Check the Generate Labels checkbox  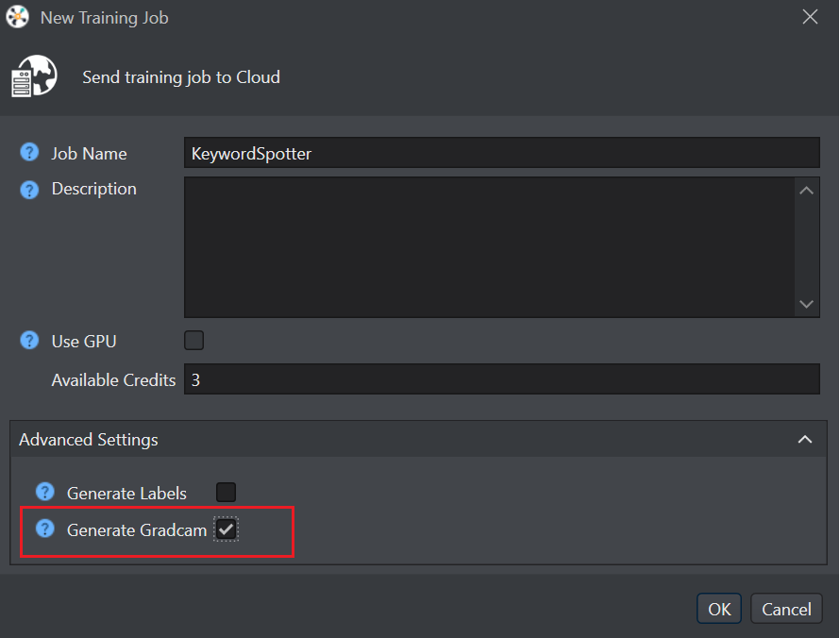tap(226, 492)
